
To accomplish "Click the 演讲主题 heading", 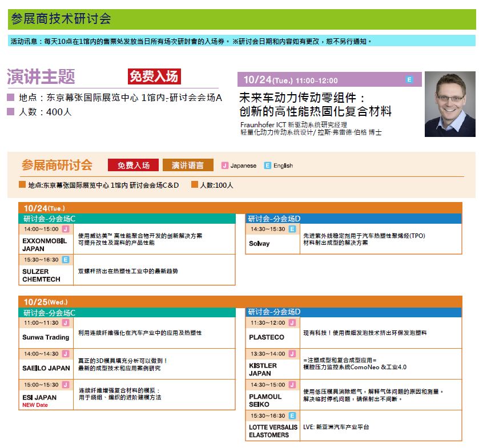I will [41, 76].
